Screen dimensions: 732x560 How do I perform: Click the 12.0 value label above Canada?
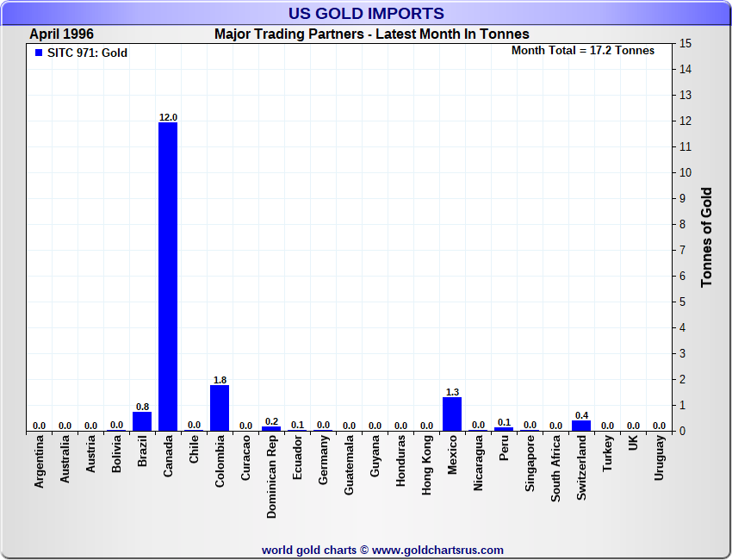168,117
